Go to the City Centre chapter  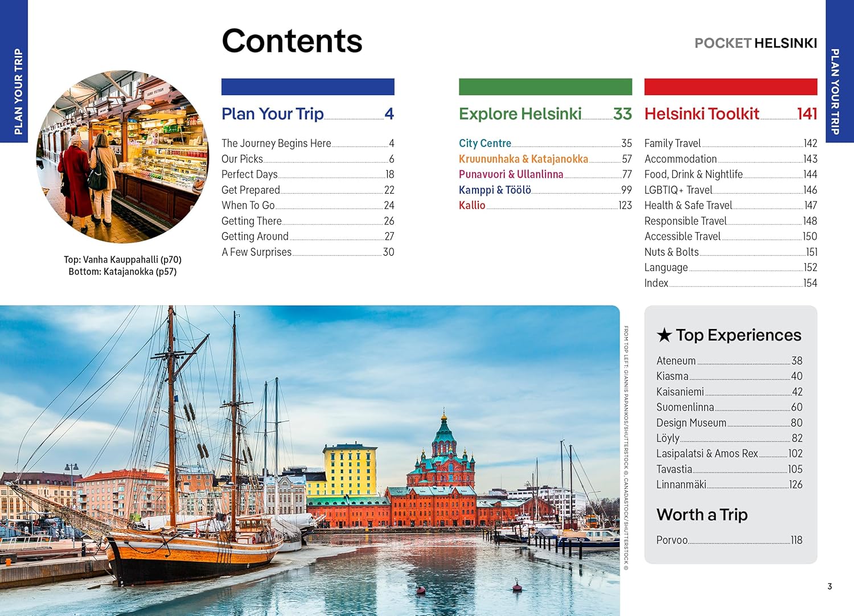[485, 143]
